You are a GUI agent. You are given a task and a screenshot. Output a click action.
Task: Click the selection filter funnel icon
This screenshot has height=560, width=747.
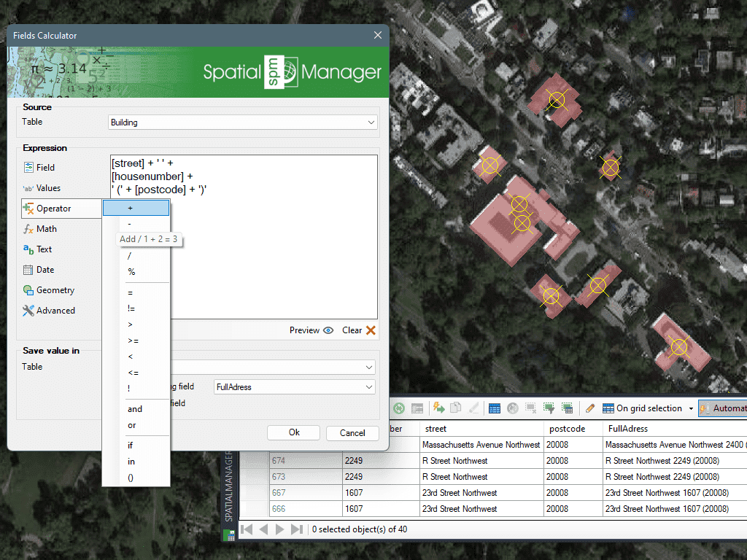click(x=549, y=408)
